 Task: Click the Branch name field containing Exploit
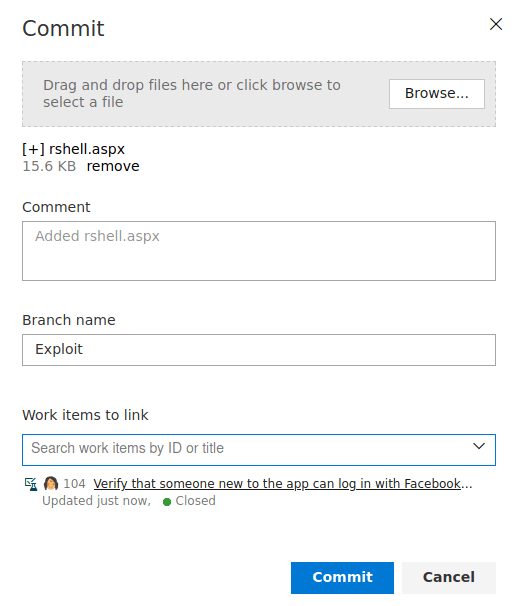[259, 350]
